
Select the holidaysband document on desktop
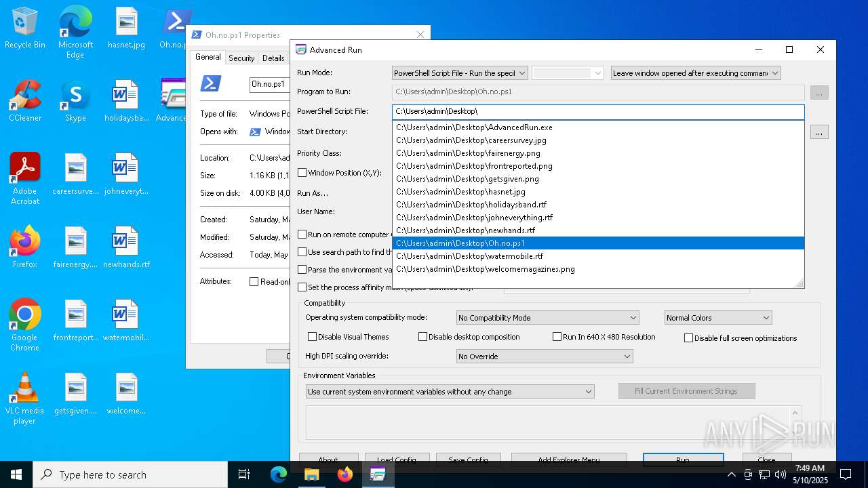pos(126,102)
